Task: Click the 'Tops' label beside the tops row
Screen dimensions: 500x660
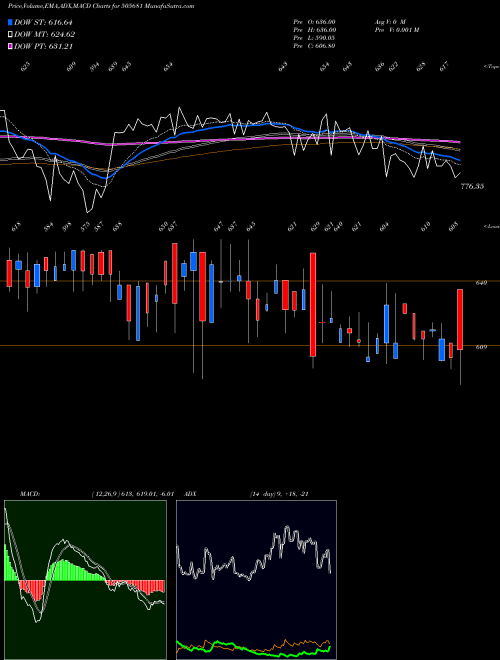Action: 491,67
